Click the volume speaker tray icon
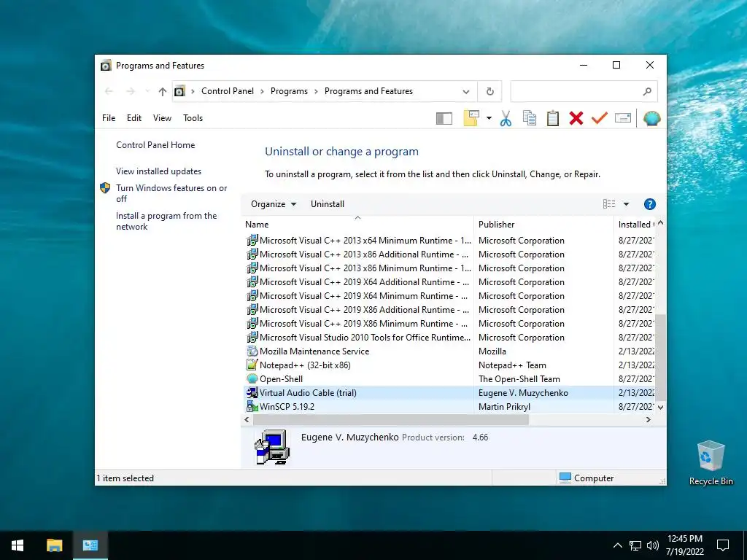 [x=653, y=545]
